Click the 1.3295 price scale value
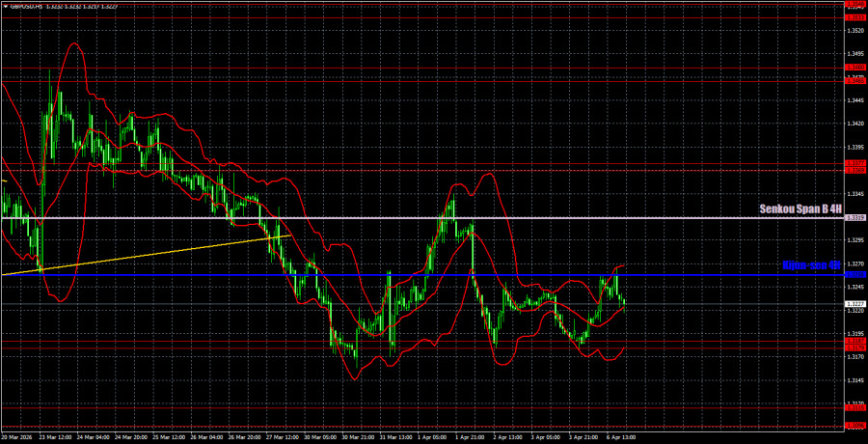Image resolution: width=868 pixels, height=444 pixels. (855, 240)
